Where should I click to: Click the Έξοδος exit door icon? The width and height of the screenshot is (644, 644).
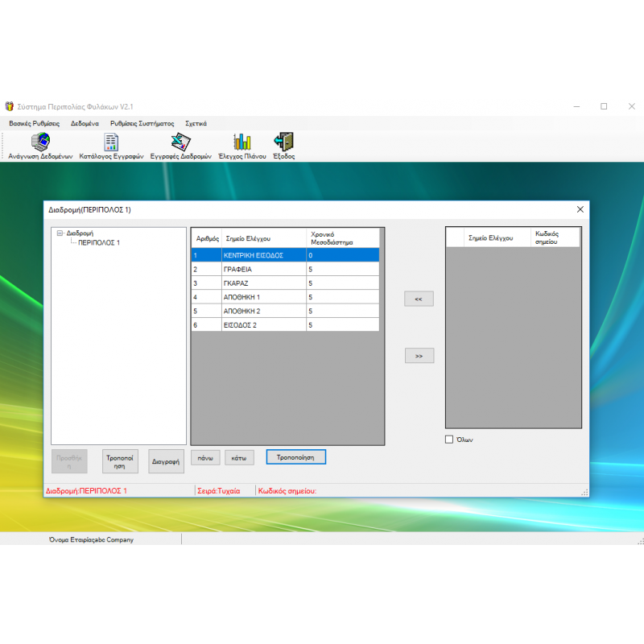[283, 142]
